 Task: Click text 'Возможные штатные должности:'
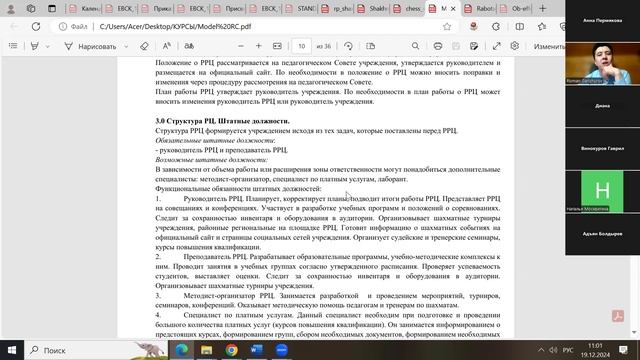pos(211,160)
